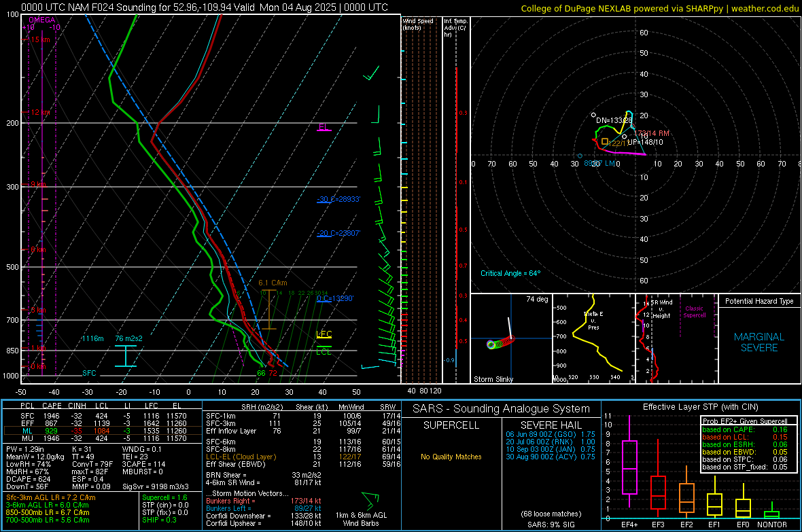Click the '-30 C=28933' height label
The height and width of the screenshot is (532, 802).
click(338, 199)
